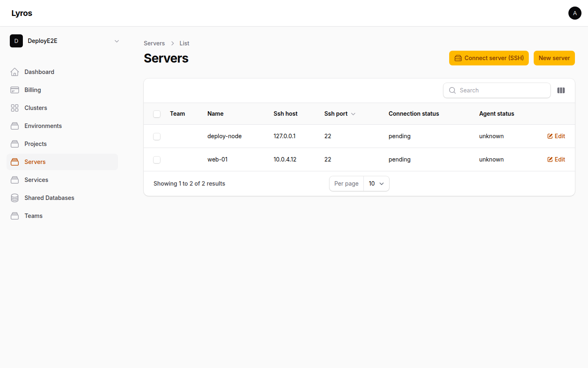This screenshot has width=588, height=368.
Task: Click unknown agent status for web-01
Action: pos(492,159)
